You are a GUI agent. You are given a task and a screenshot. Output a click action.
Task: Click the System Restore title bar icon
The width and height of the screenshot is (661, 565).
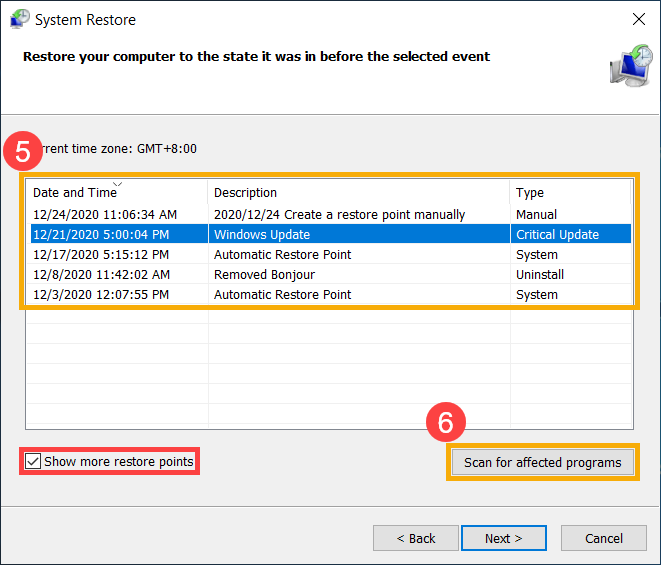point(20,19)
